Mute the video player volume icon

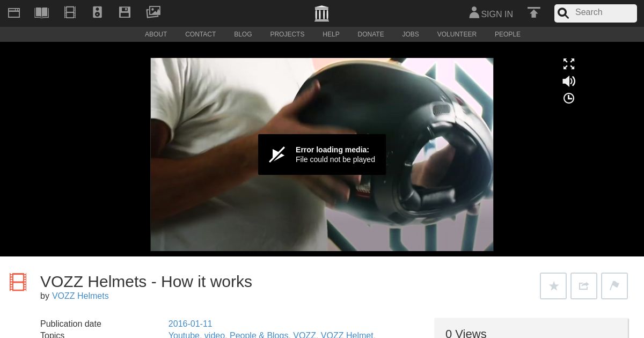pos(569,81)
